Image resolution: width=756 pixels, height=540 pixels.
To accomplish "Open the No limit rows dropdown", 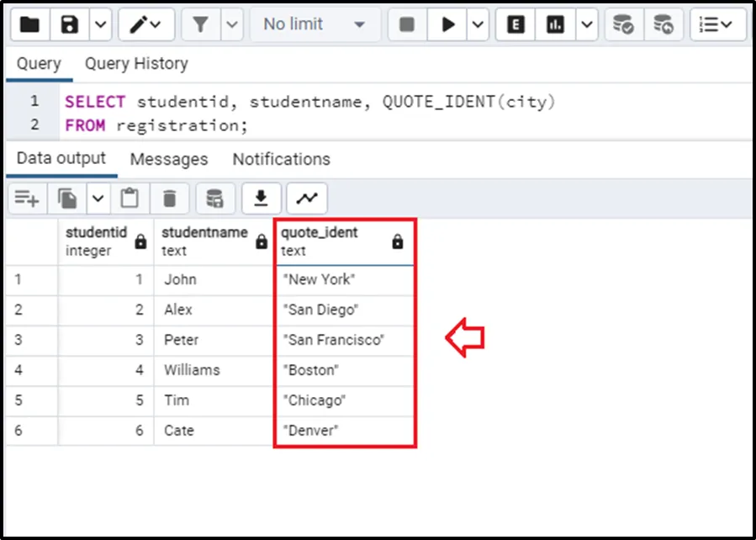I will point(314,24).
